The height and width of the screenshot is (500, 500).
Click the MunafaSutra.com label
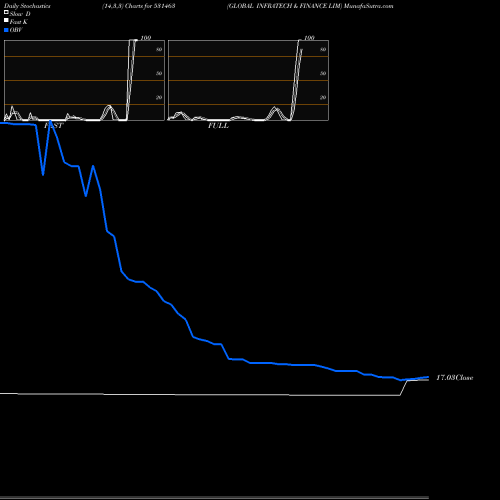tap(369, 6)
